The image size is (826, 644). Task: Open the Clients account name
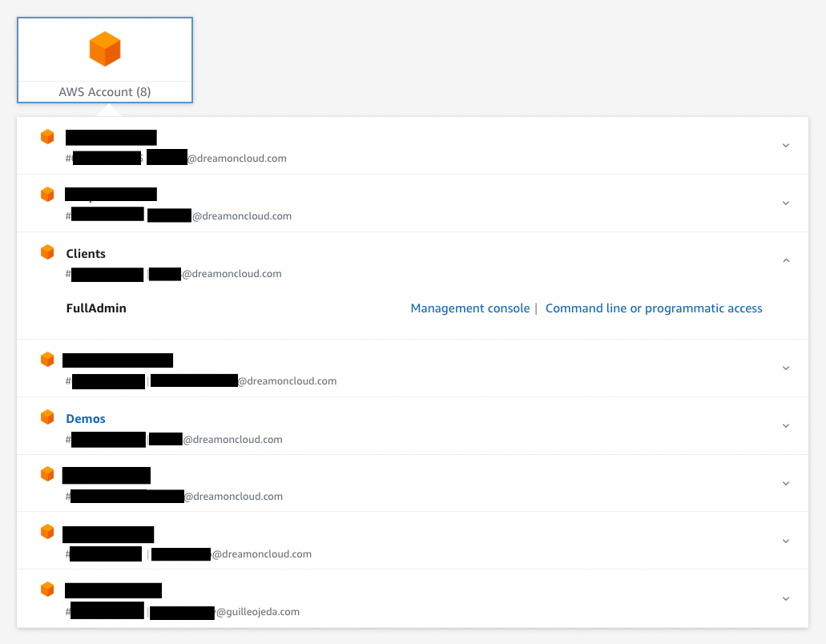[x=86, y=254]
